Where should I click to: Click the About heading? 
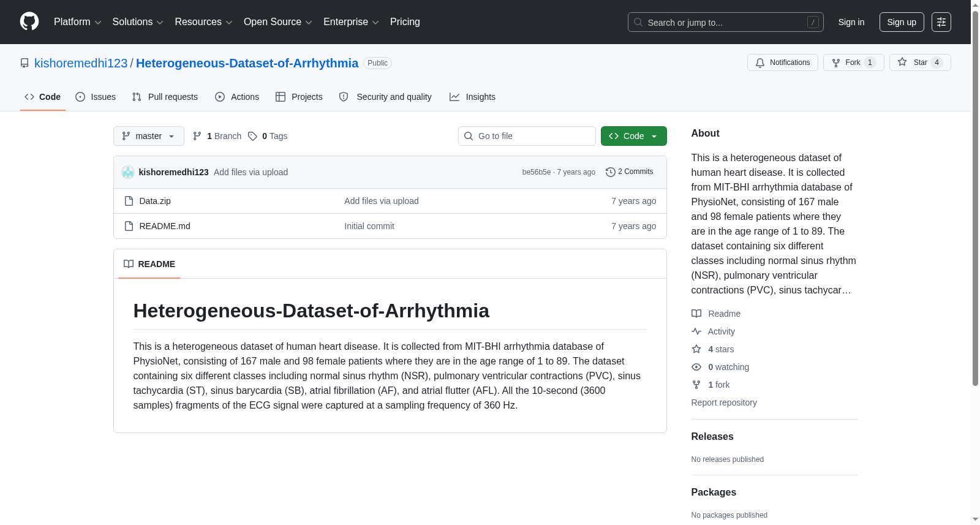pos(705,133)
